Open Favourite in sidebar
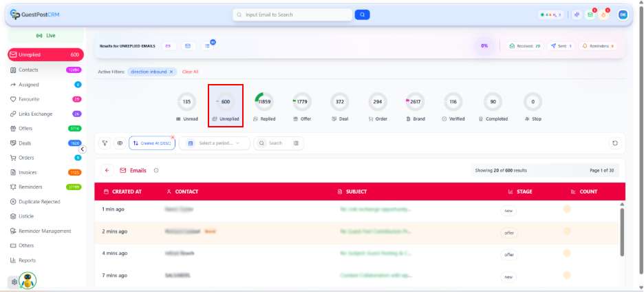Screen dimensions: 644x292 45,99
